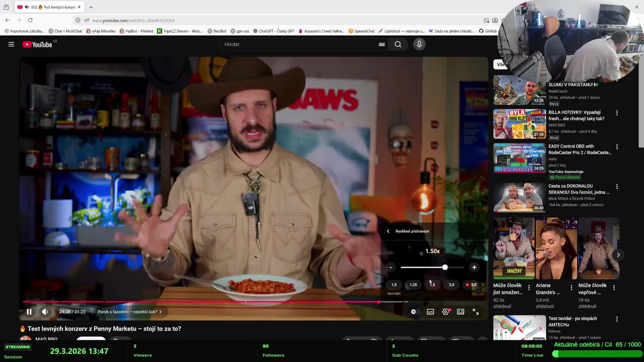Open a new browser tab with plus button
This screenshot has height=362, width=644.
point(91,7)
